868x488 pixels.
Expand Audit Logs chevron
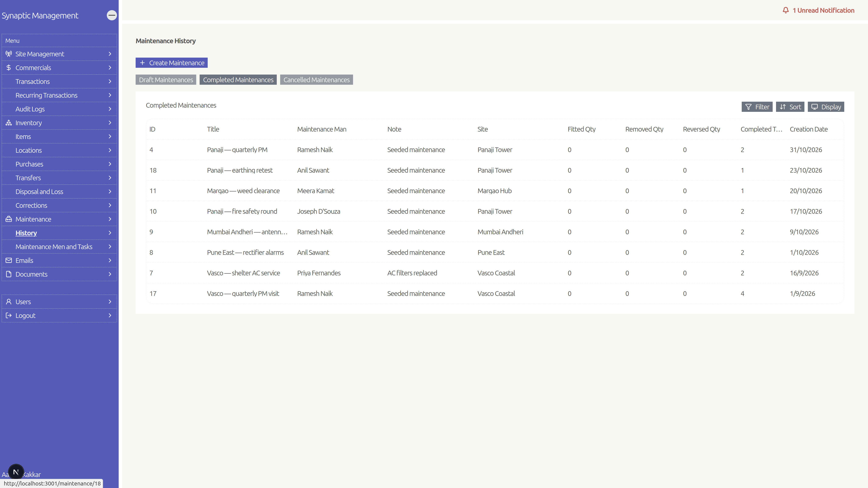110,109
